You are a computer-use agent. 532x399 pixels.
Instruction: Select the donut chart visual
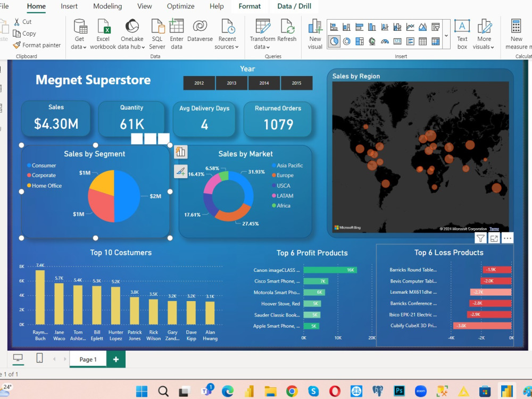point(346,41)
